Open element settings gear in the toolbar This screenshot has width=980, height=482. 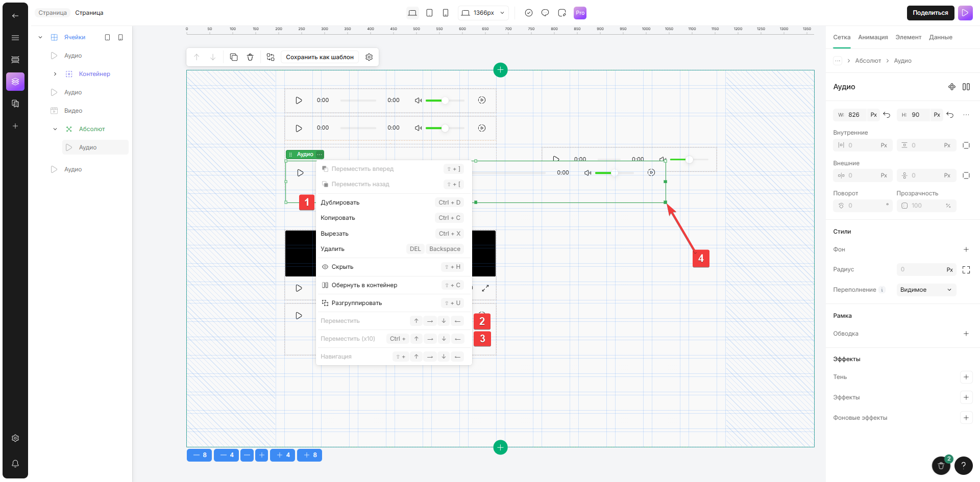(x=369, y=57)
